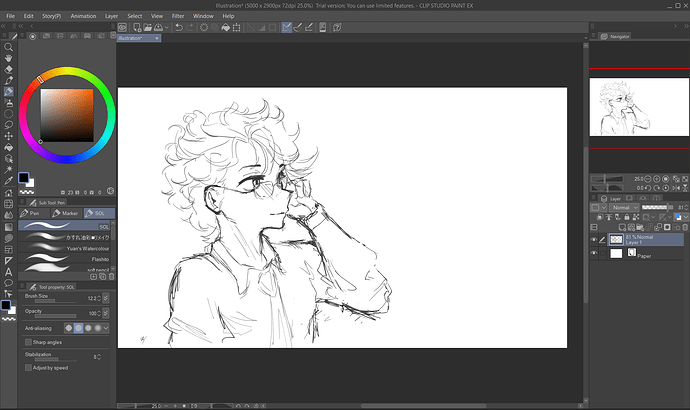Screen dimensions: 690x410
Task: Toggle Lock Layer icon
Action: (x=627, y=217)
